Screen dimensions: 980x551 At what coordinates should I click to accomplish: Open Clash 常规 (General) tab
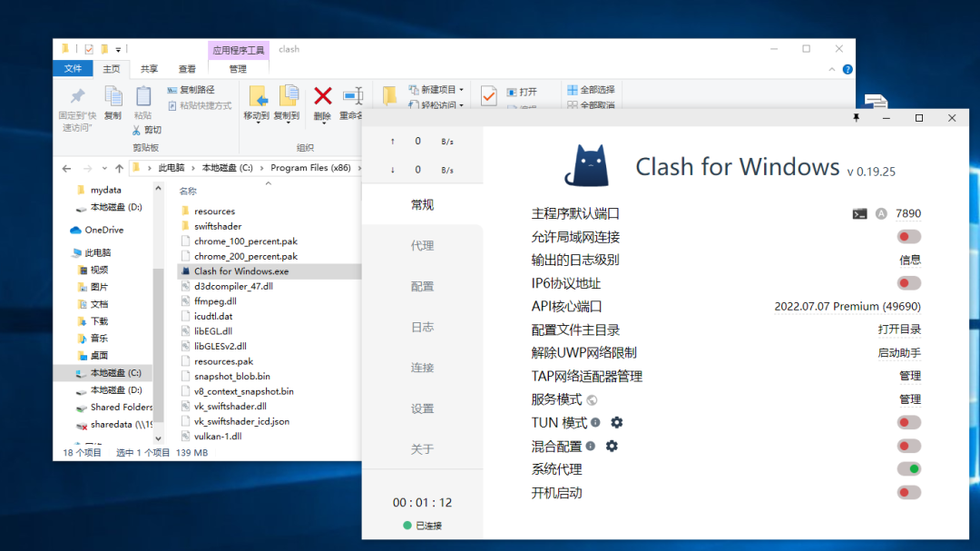423,205
